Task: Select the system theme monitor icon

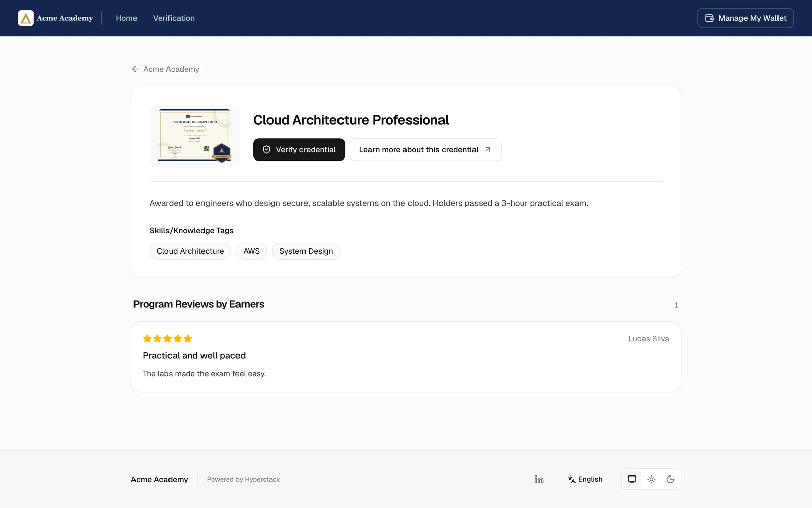Action: click(632, 479)
